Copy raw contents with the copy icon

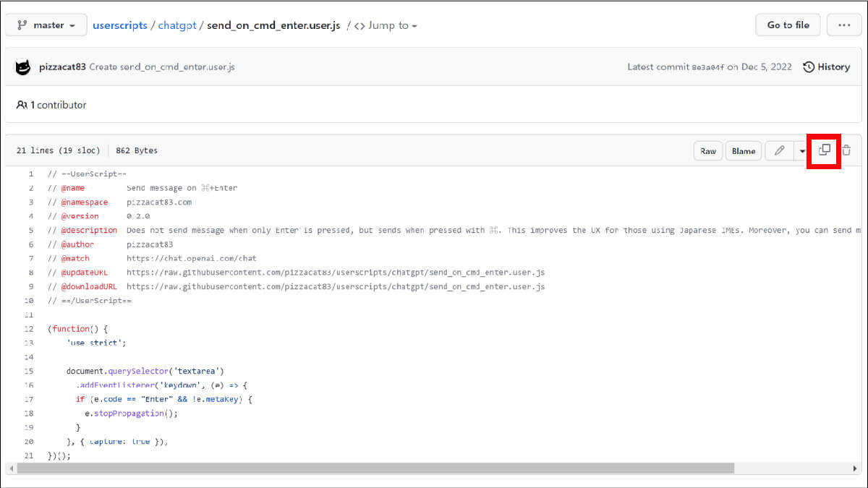824,150
